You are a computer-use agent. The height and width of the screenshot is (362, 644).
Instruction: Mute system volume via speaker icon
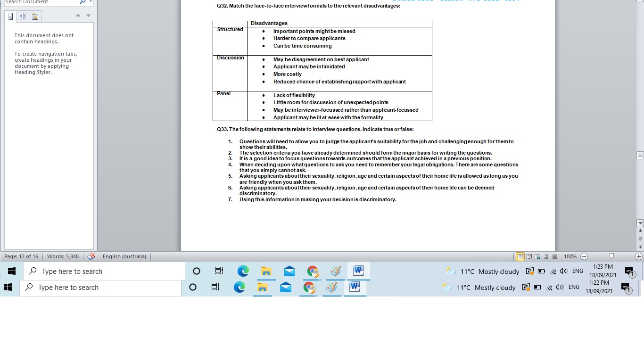(564, 271)
